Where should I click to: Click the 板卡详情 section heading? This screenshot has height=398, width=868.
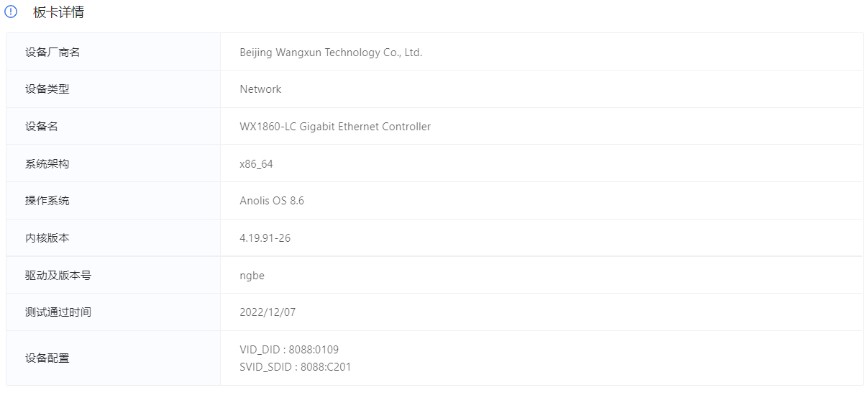pos(58,12)
